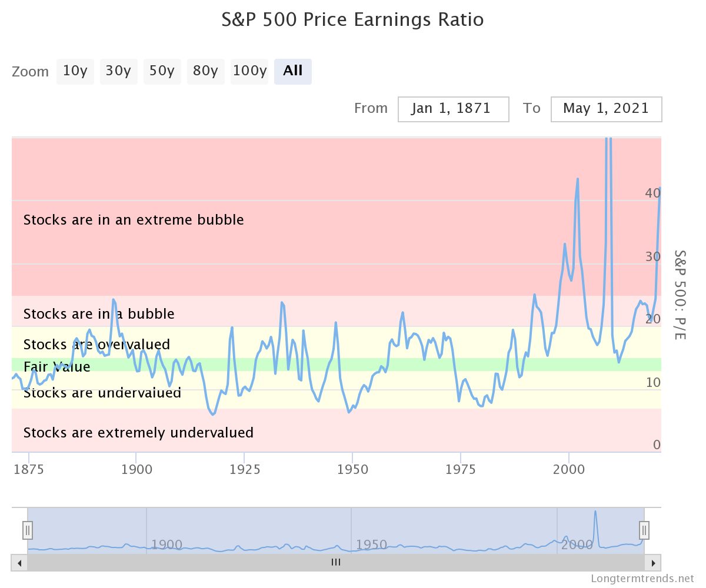Zoom chart to 100y
Screen dimensions: 706x588
tap(249, 71)
